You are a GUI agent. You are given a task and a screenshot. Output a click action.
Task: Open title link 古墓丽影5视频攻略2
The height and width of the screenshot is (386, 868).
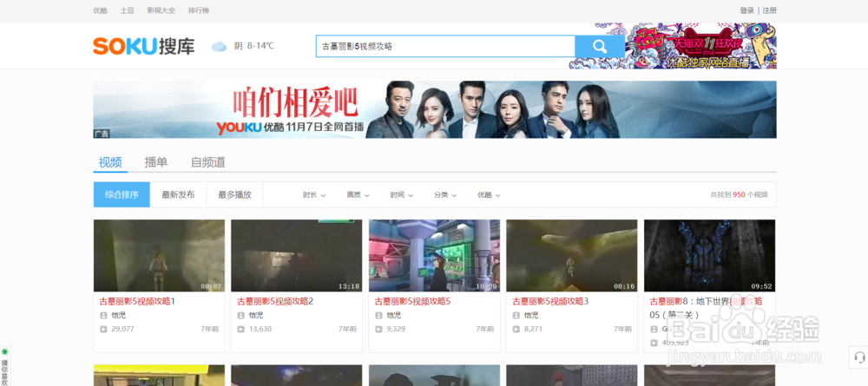pos(276,301)
